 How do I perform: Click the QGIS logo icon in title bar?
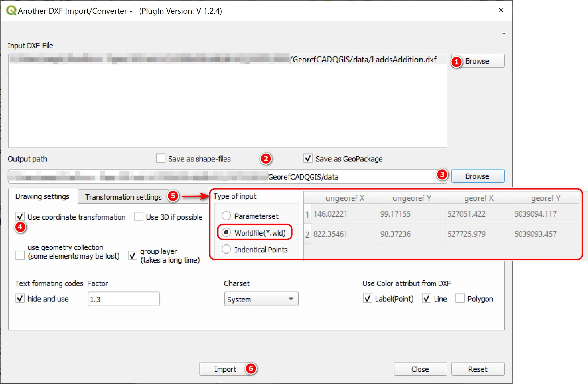click(x=11, y=11)
